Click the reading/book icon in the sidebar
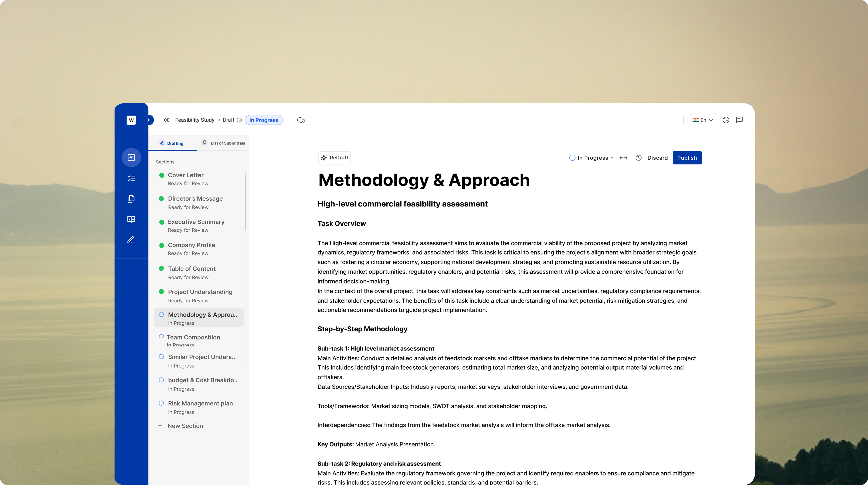Viewport: 868px width, 485px height. tap(131, 219)
